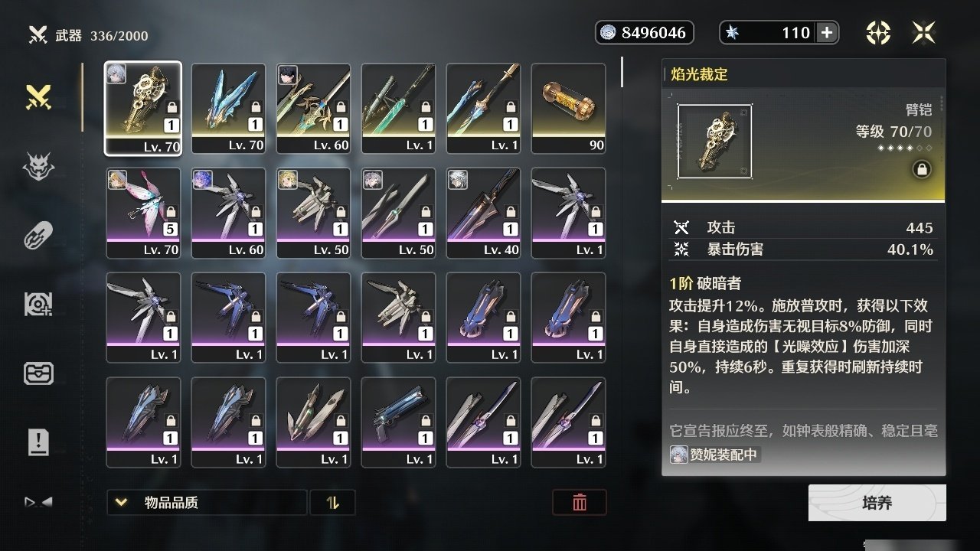
Task: Open the weapons category crossed-swords tab
Action: click(38, 96)
